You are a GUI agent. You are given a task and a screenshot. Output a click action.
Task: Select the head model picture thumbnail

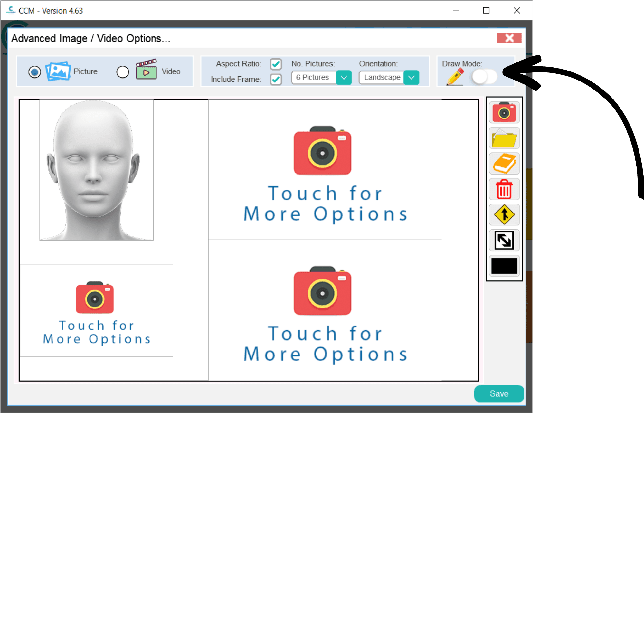point(96,170)
